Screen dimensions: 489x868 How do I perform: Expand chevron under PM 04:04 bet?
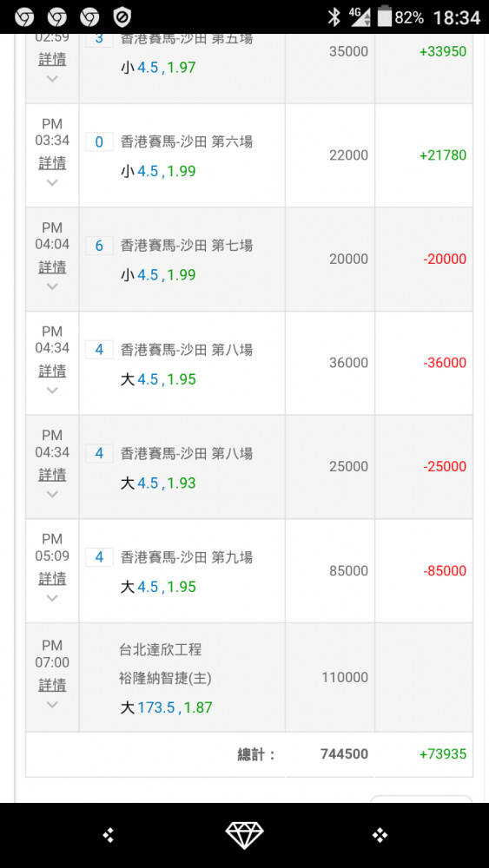pyautogui.click(x=52, y=286)
